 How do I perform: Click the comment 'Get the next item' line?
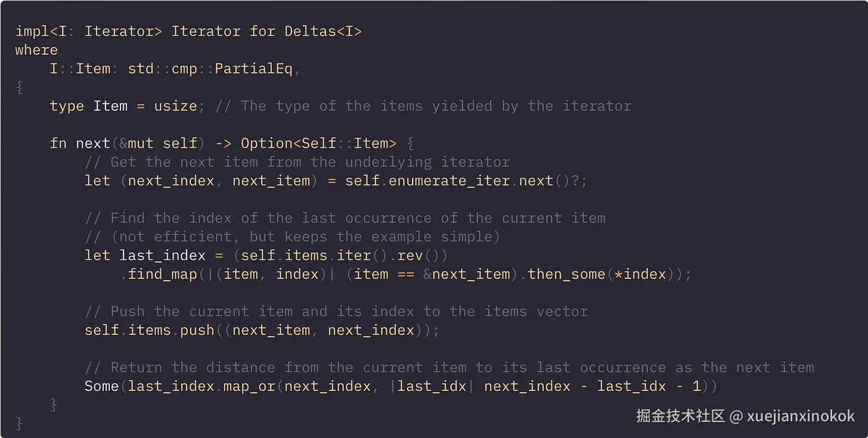point(297,162)
